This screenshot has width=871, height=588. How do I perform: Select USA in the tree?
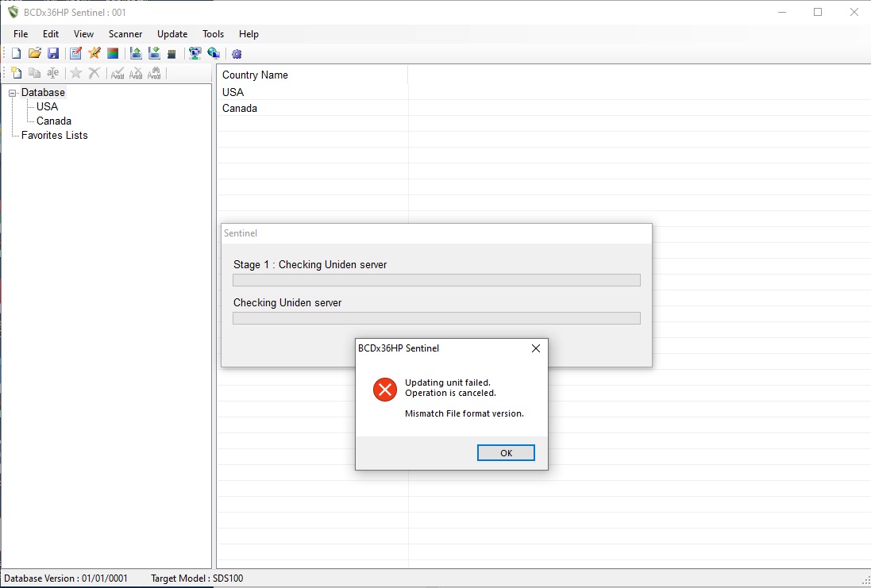47,106
